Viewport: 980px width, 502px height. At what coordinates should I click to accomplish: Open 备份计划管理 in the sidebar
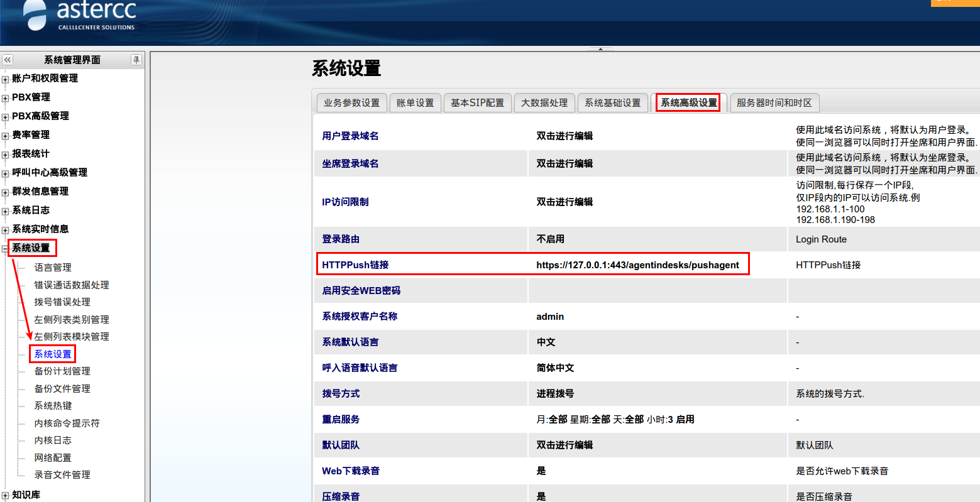(x=62, y=371)
